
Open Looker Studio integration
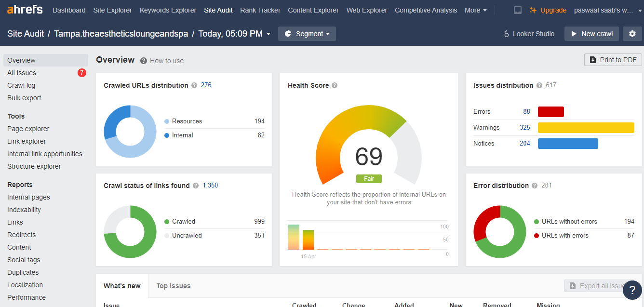click(529, 34)
